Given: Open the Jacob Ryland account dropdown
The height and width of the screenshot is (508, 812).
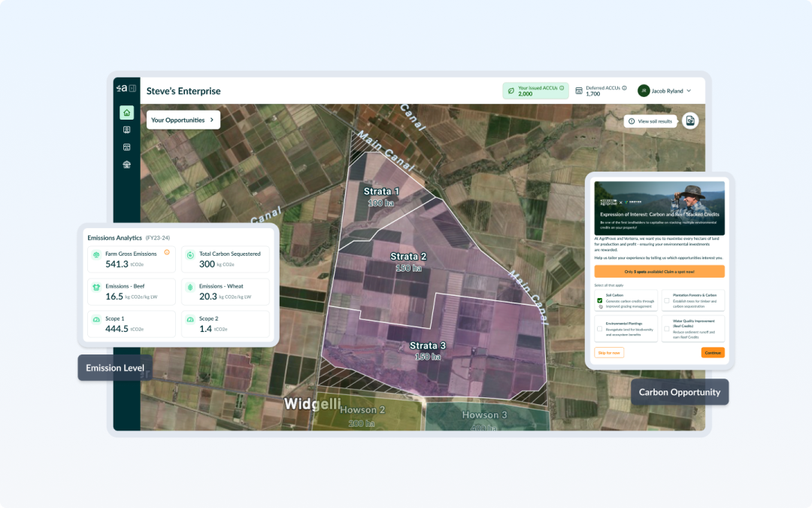Looking at the screenshot, I should click(x=665, y=90).
